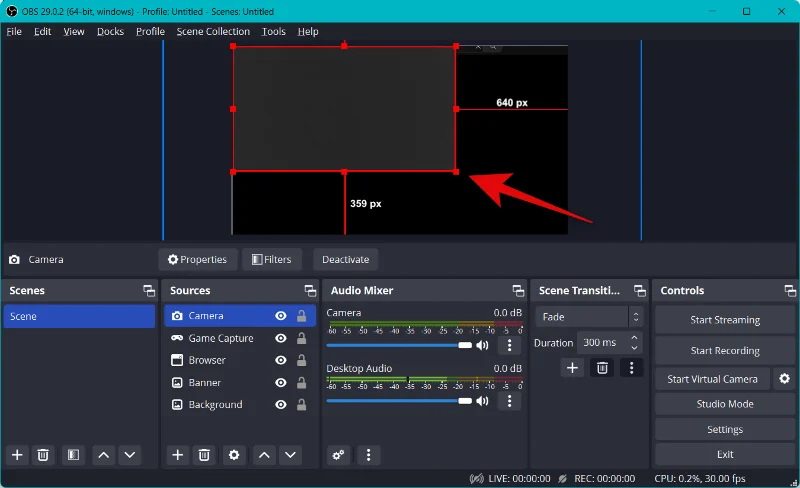The height and width of the screenshot is (488, 800).
Task: Adjust Desktop Audio volume slider
Action: [399, 401]
